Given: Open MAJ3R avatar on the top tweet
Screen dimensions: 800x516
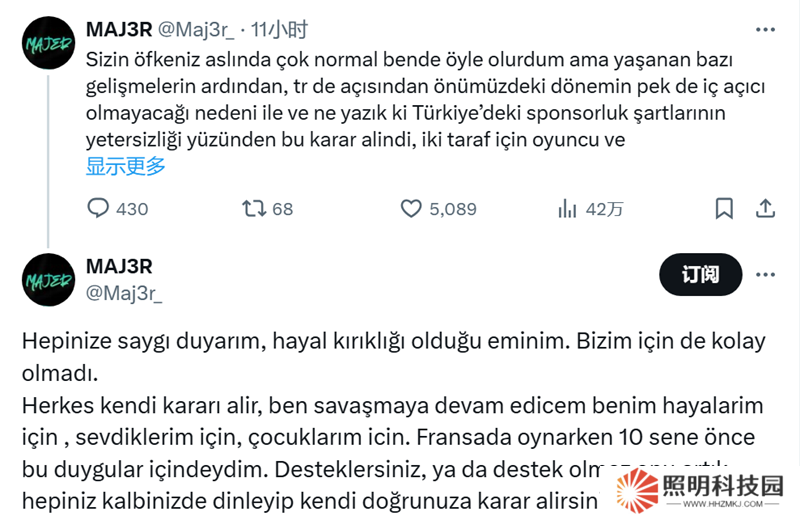Looking at the screenshot, I should tap(48, 43).
